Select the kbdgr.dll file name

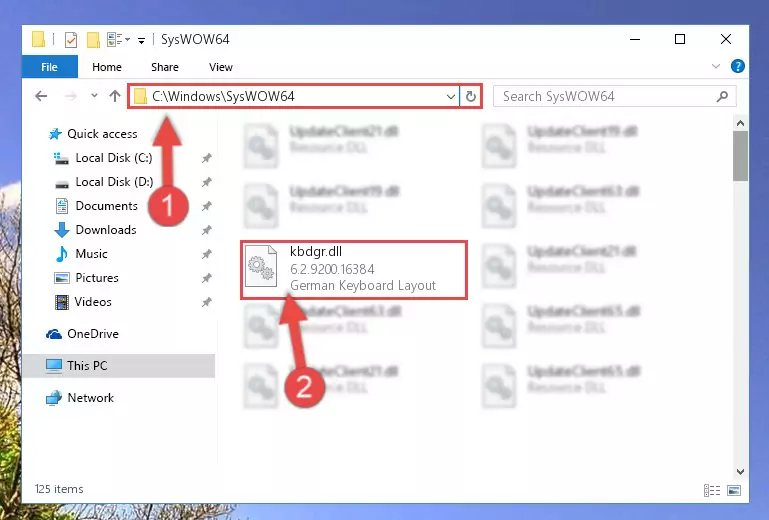[316, 251]
